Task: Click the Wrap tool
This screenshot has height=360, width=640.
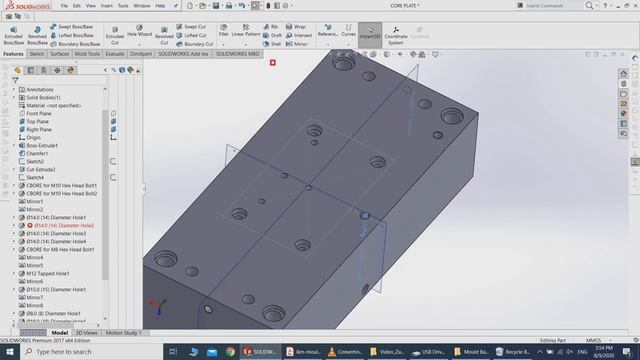Action: coord(296,27)
